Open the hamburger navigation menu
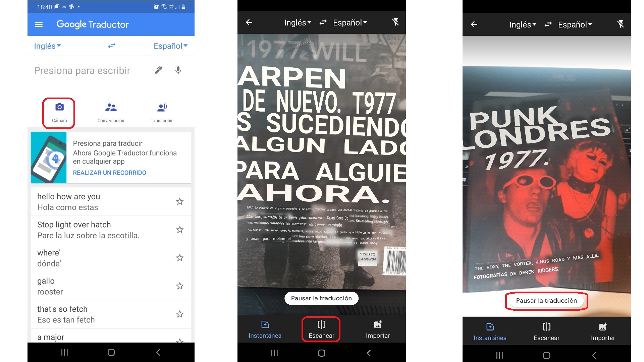Screen dimensions: 644x362 [x=39, y=24]
